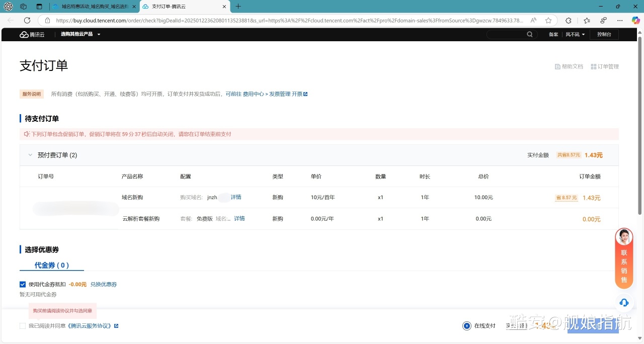This screenshot has width=644, height=344.
Task: Open the 《腾讯云服务协议》 link
Action: tap(93, 326)
